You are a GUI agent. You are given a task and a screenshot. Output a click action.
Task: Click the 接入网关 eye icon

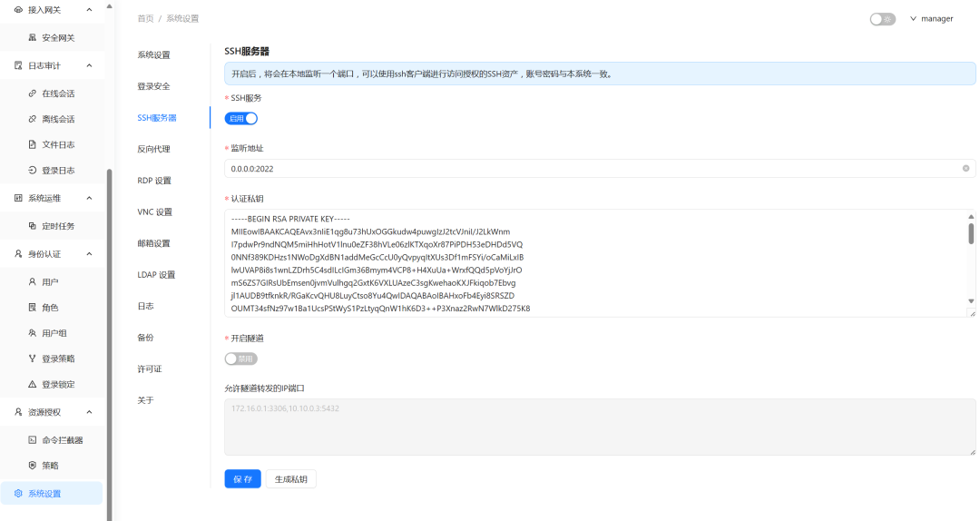pos(18,10)
